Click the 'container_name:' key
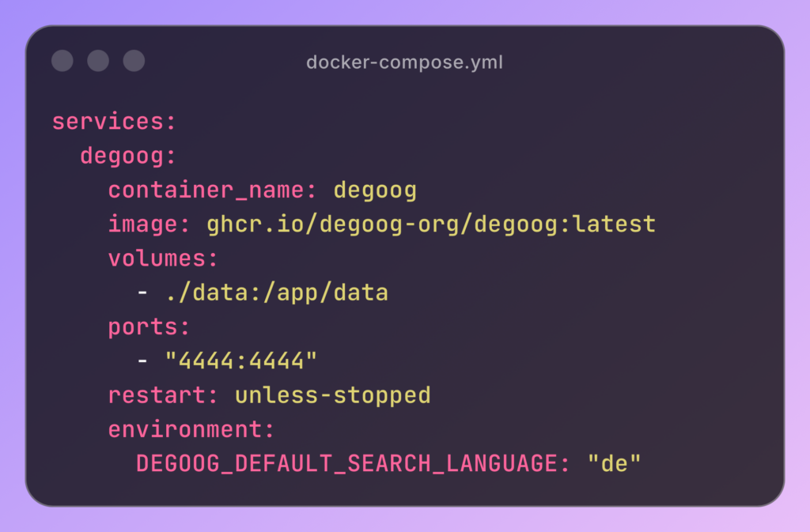 (212, 190)
